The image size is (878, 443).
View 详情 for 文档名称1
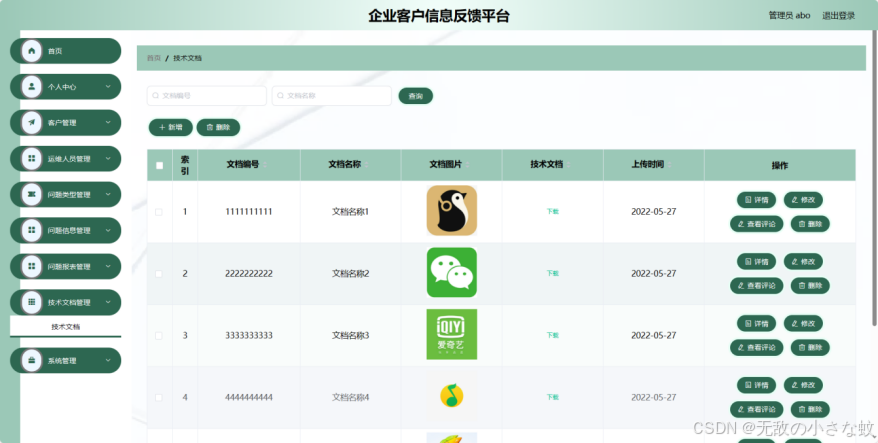pos(756,199)
